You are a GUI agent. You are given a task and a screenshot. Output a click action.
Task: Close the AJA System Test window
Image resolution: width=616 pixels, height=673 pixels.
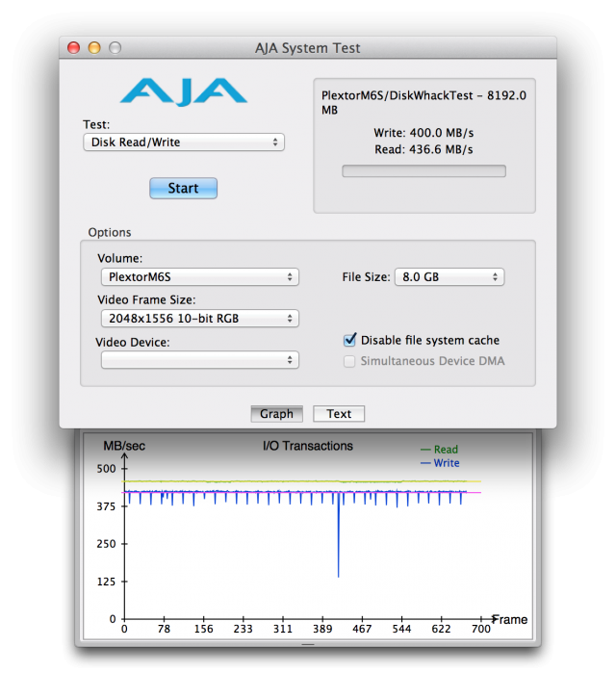74,47
